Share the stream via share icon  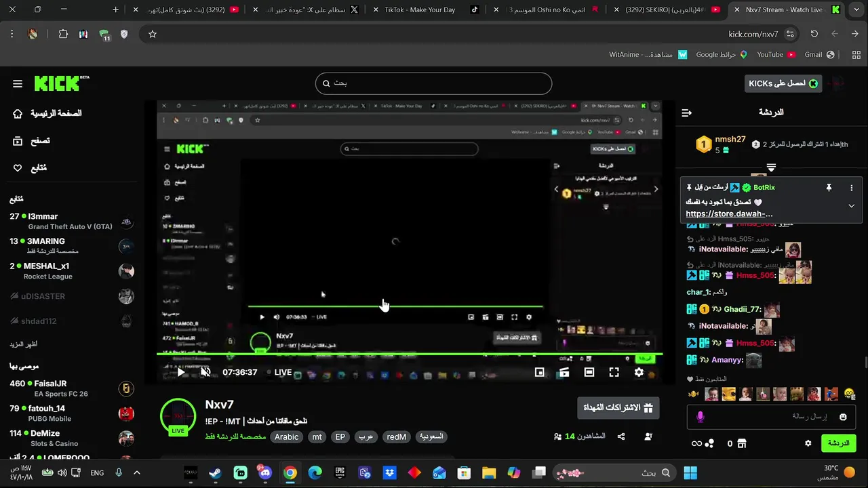point(621,437)
